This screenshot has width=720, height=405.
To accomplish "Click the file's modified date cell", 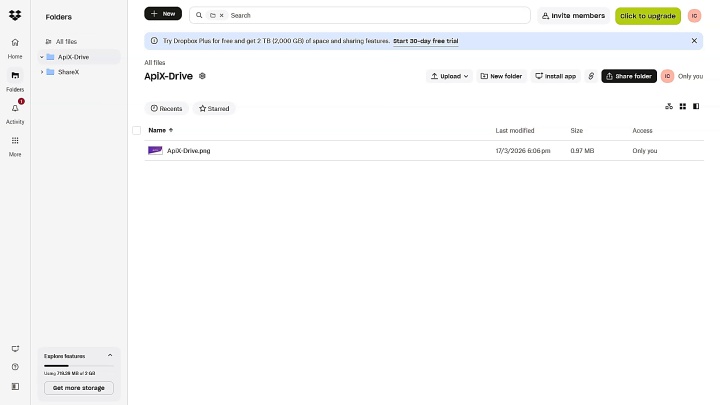I will tap(523, 151).
